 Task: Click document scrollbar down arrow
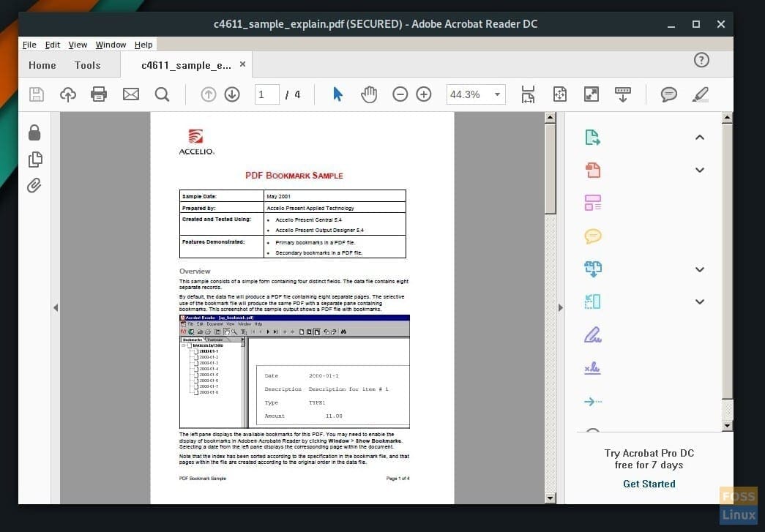coord(550,498)
